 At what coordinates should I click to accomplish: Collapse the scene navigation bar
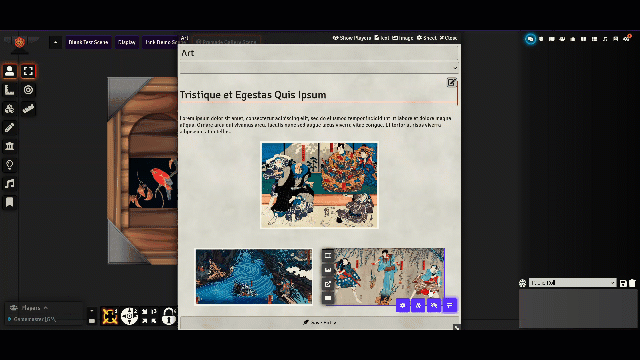(56, 42)
